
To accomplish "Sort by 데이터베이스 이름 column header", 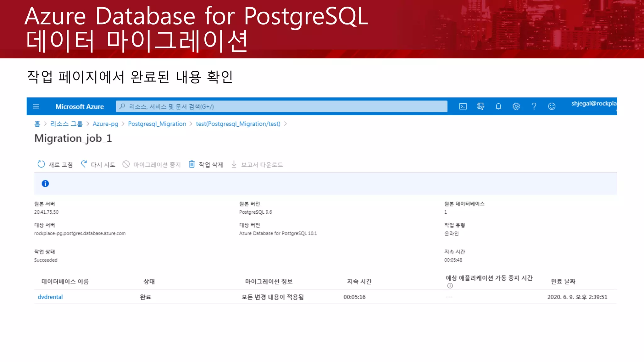I will (65, 282).
